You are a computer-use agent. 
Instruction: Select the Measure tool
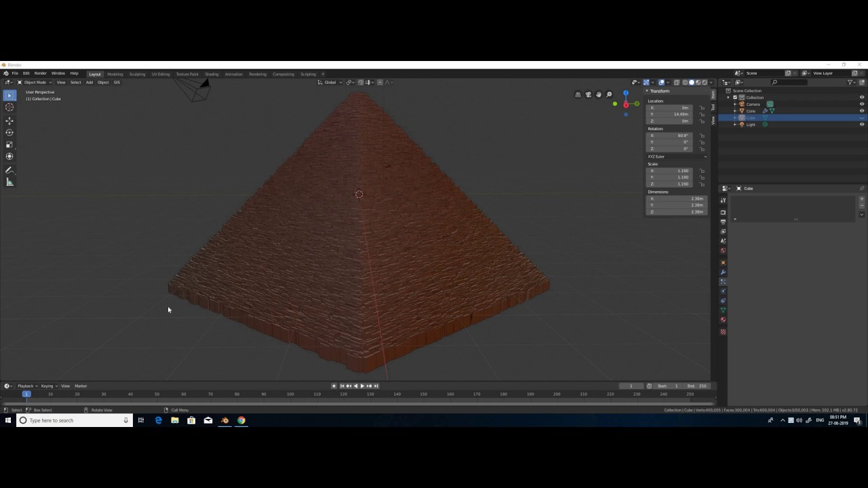pos(9,182)
